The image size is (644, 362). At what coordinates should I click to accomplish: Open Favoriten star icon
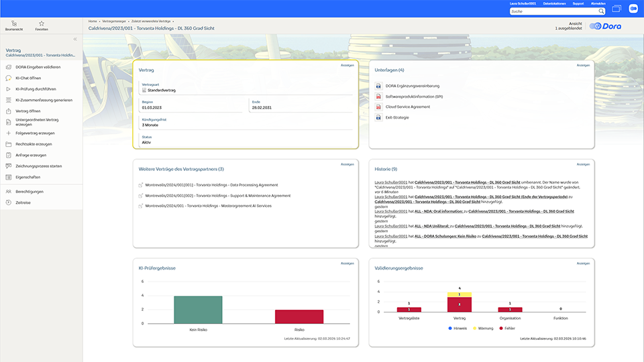coord(42,25)
